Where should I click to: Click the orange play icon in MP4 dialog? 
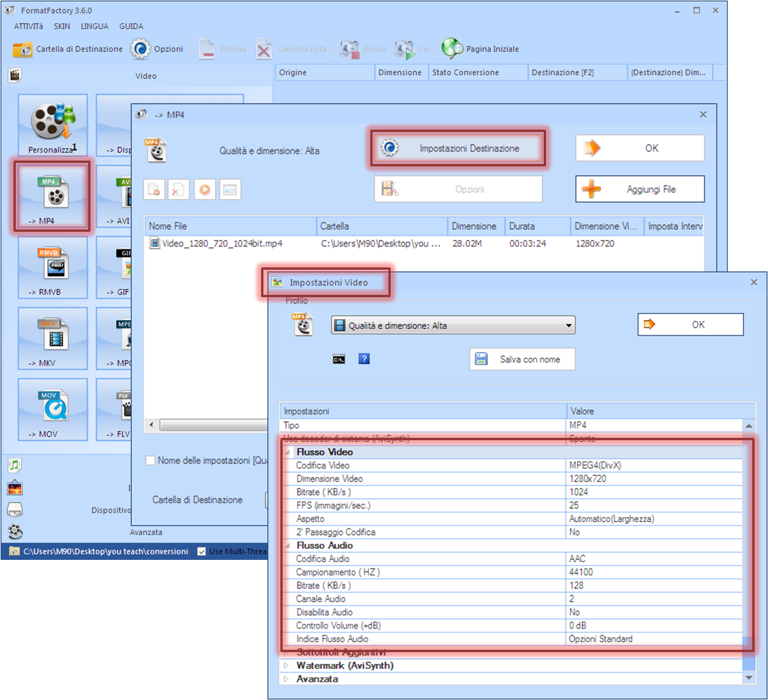coord(204,190)
